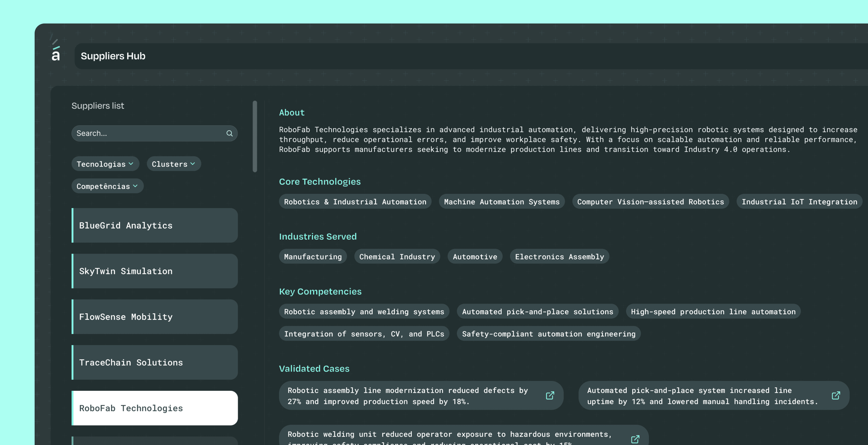Select RoboFab Technologies supplier item
Viewport: 868px width, 445px height.
[x=155, y=408]
